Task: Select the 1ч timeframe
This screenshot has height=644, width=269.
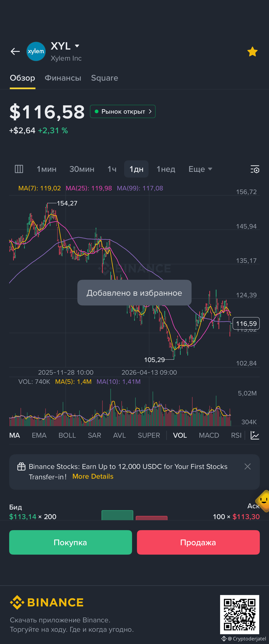Action: 112,169
